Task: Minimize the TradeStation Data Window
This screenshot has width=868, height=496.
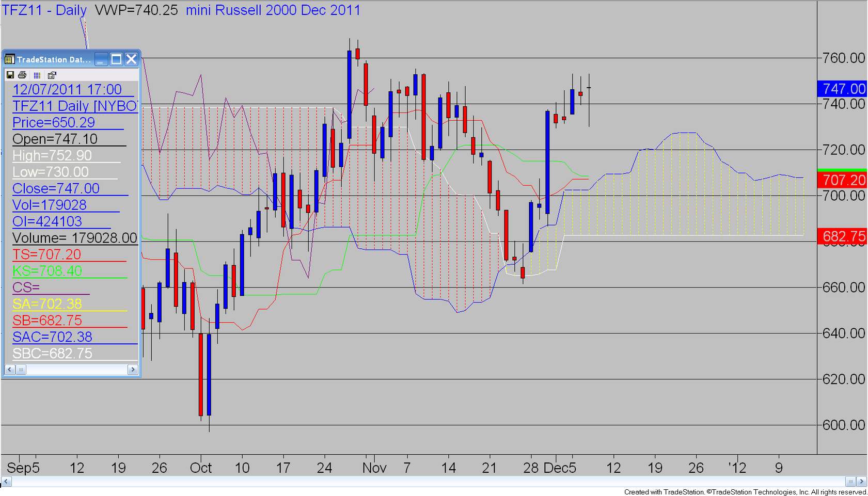Action: click(x=101, y=59)
